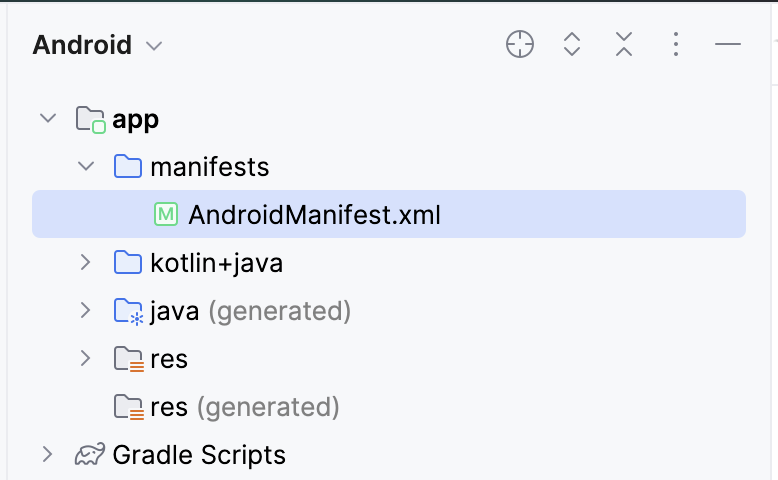Click the AndroidManifest.xml file icon
The width and height of the screenshot is (778, 480).
166,215
